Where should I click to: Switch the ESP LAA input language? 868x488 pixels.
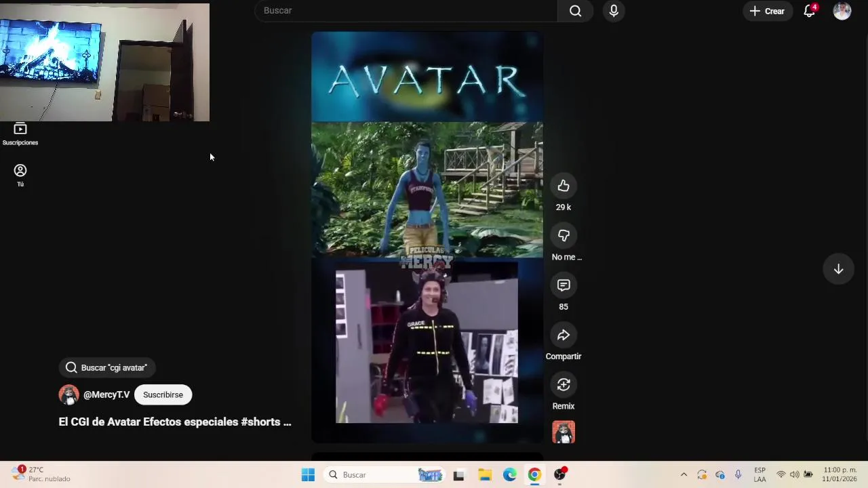tap(759, 474)
